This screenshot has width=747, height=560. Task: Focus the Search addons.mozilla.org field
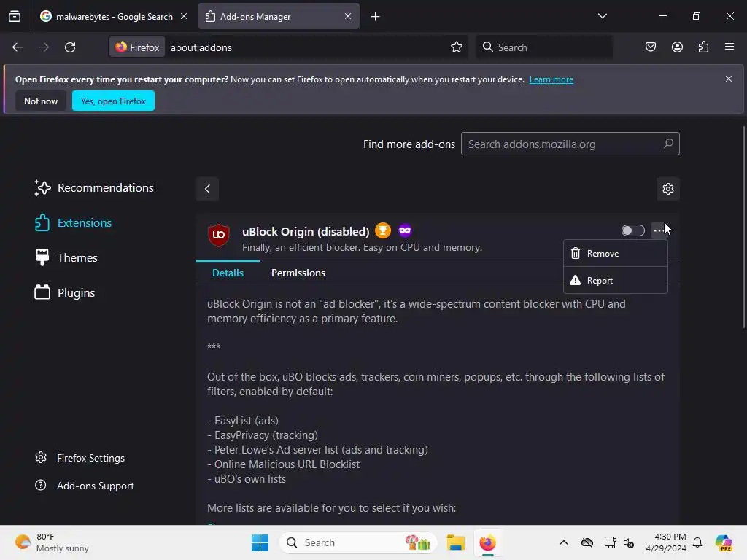point(570,144)
